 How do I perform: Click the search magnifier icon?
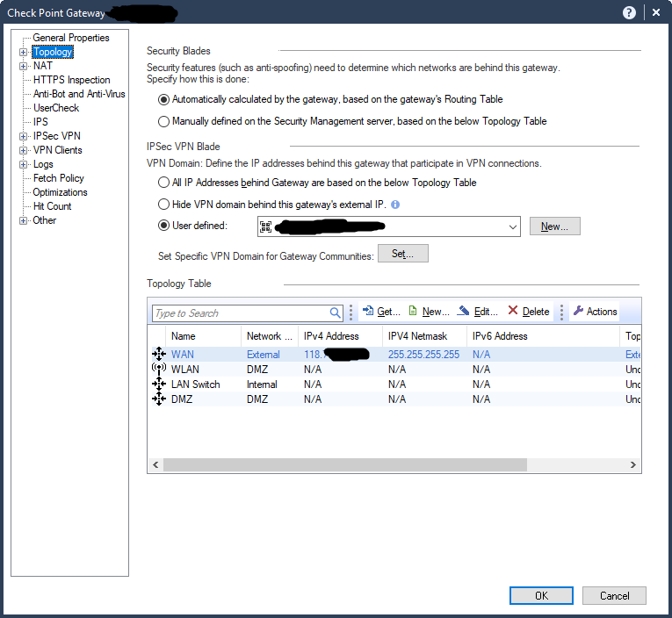pyautogui.click(x=336, y=313)
